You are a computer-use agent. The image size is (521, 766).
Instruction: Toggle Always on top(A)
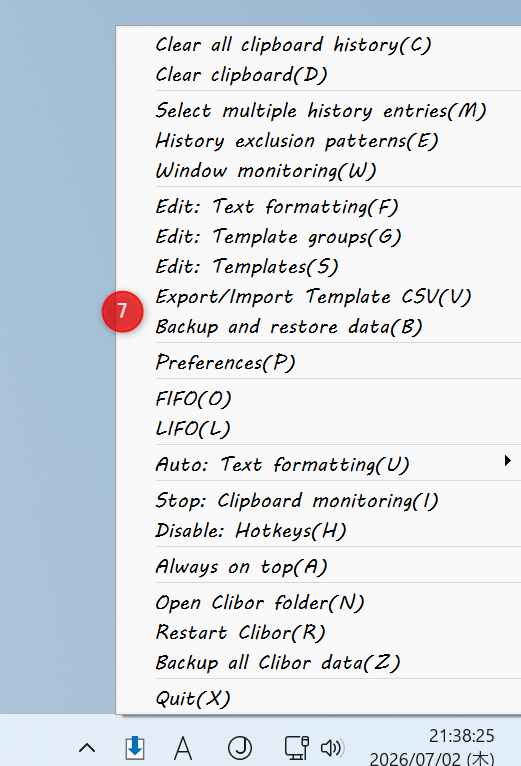point(319,566)
